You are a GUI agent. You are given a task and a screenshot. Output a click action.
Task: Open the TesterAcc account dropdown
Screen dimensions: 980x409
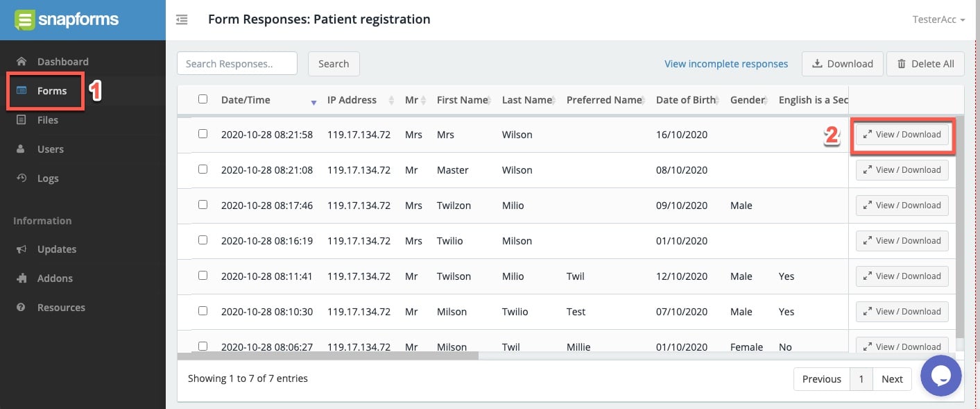(939, 19)
